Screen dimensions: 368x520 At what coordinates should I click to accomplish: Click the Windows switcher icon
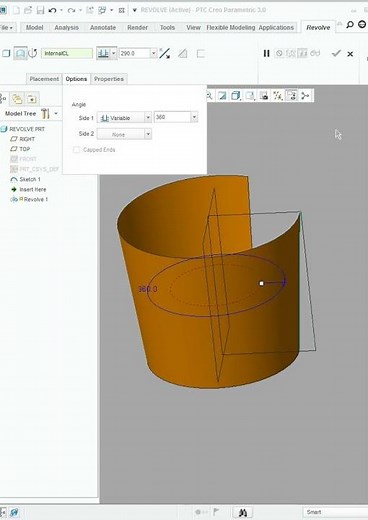click(102, 10)
